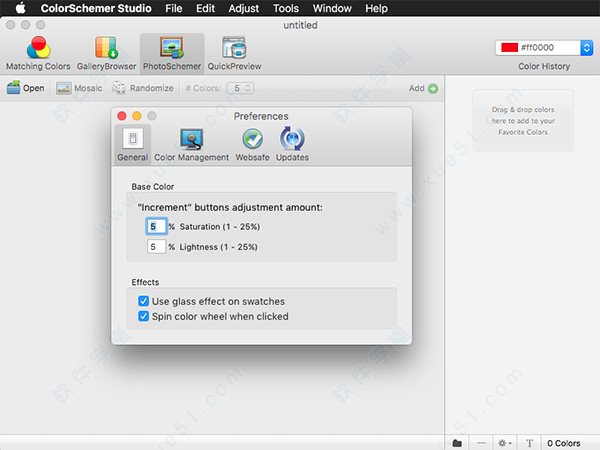Click the folder icon in bottom bar

coord(457,443)
